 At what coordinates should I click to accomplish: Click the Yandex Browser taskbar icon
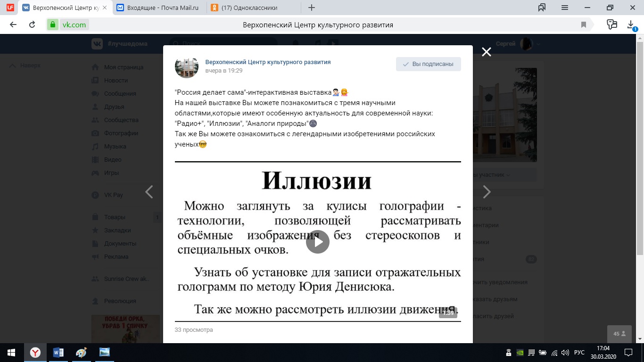(35, 353)
